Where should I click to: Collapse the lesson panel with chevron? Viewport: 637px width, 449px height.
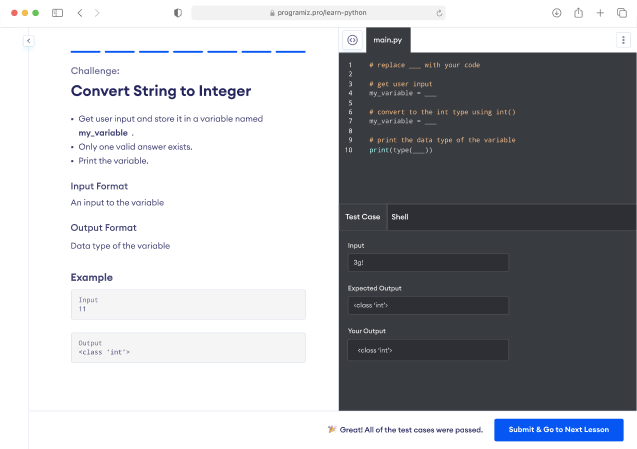[28, 41]
